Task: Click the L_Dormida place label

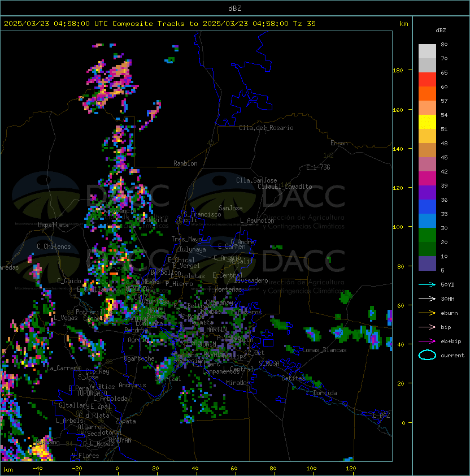Action: click(321, 393)
